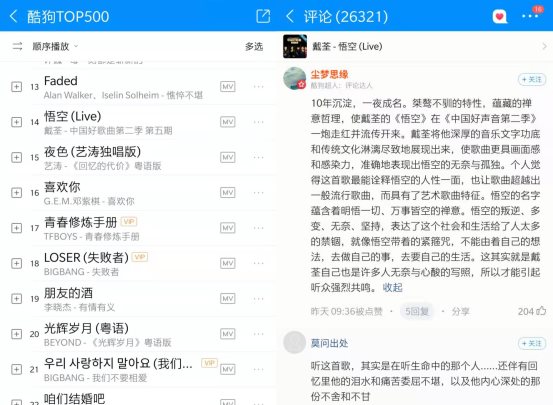Open MV for 우리 사랑하지 말아요

227,369
